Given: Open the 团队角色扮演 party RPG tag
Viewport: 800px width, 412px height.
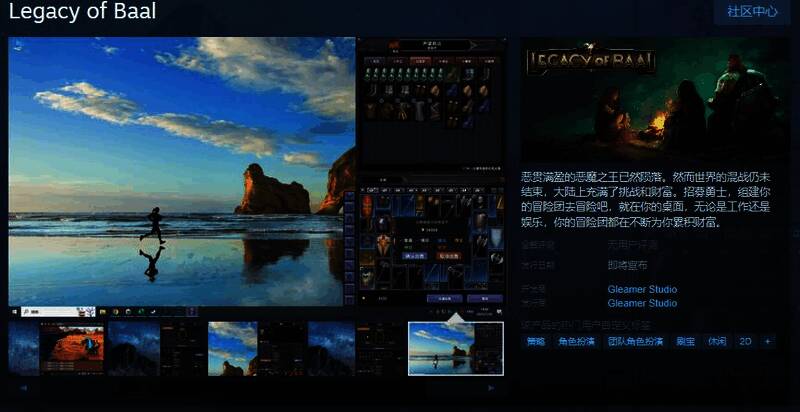Looking at the screenshot, I should pyautogui.click(x=636, y=341).
